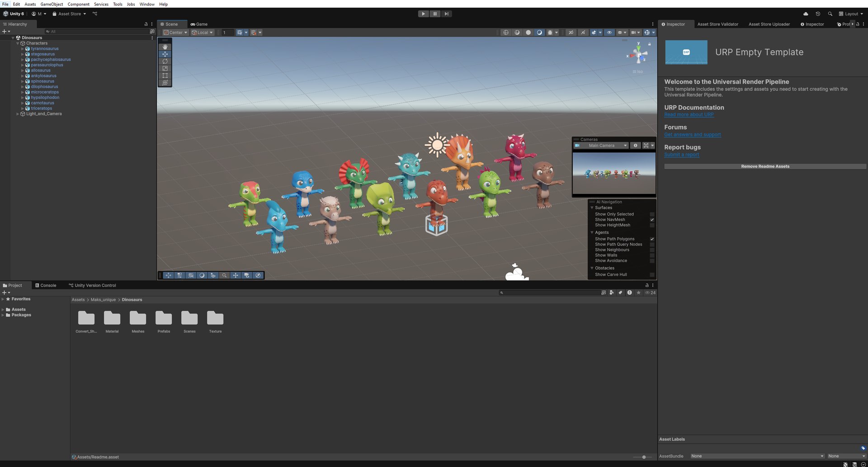
Task: Open the Get answers and support link
Action: click(693, 135)
